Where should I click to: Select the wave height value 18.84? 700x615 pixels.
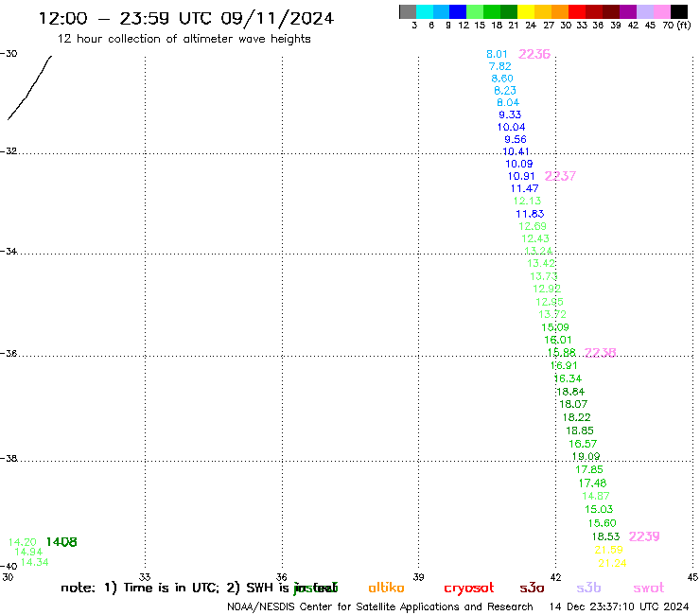(x=570, y=392)
